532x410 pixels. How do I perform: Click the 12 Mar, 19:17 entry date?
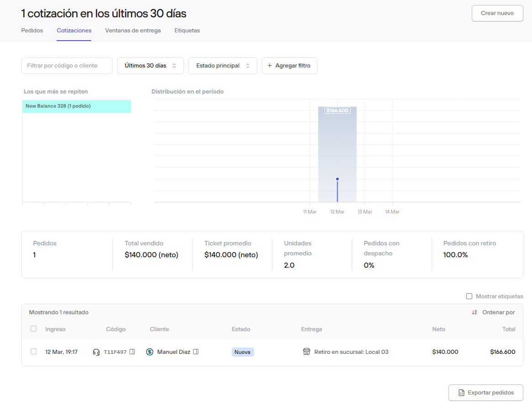[62, 352]
